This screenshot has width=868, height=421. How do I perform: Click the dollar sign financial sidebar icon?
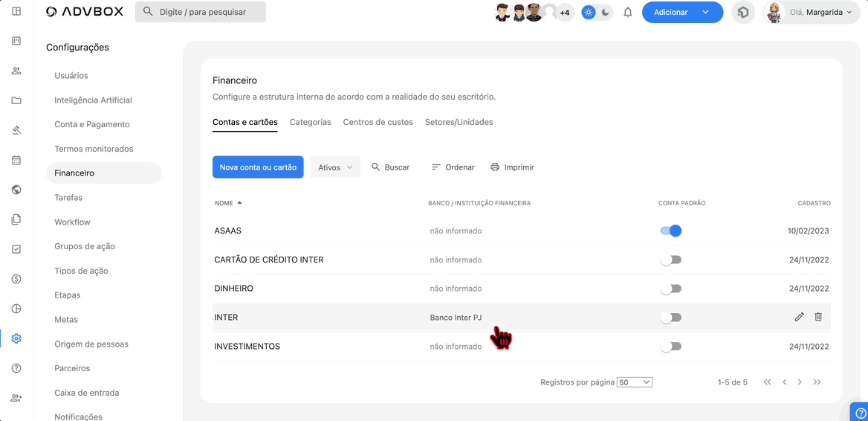tap(16, 279)
